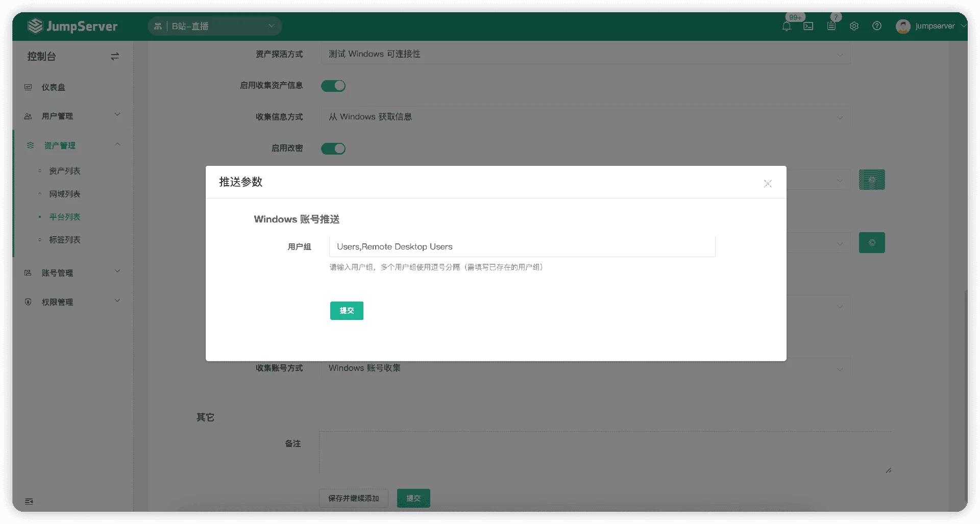980x524 pixels.
Task: Close the 推送参数 dialog
Action: point(768,184)
